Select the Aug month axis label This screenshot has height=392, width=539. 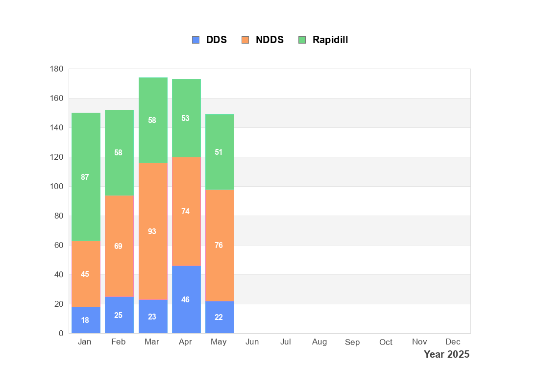tap(319, 342)
